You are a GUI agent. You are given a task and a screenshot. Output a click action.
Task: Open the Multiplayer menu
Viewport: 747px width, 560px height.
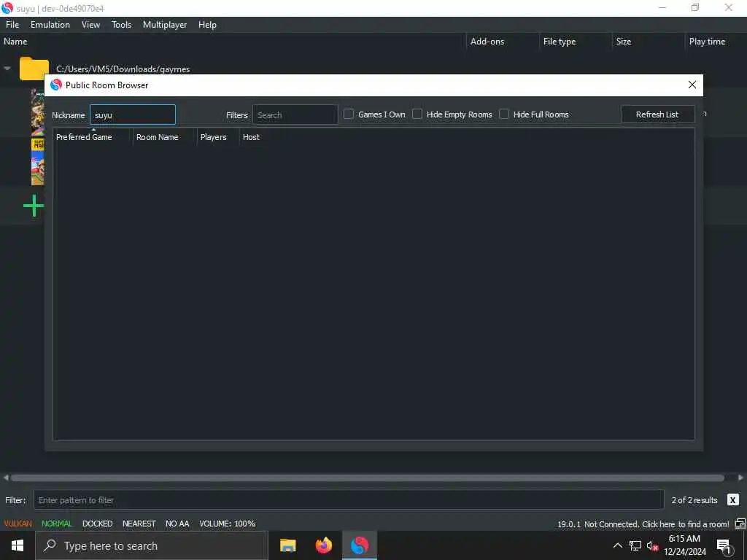point(165,25)
